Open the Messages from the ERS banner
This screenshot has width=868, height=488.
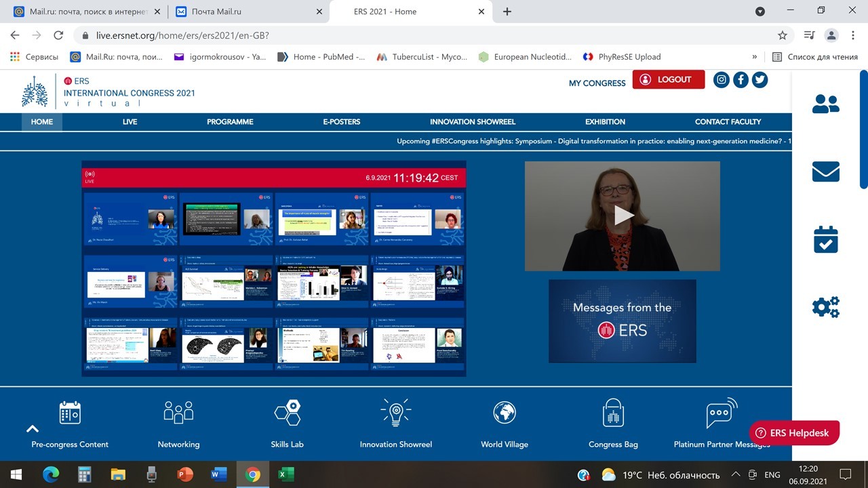[623, 321]
